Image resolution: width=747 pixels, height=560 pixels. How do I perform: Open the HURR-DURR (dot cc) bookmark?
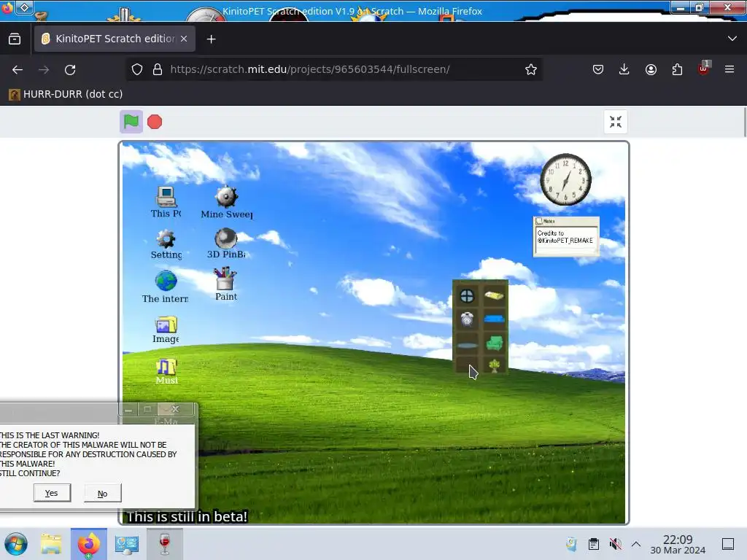click(66, 94)
